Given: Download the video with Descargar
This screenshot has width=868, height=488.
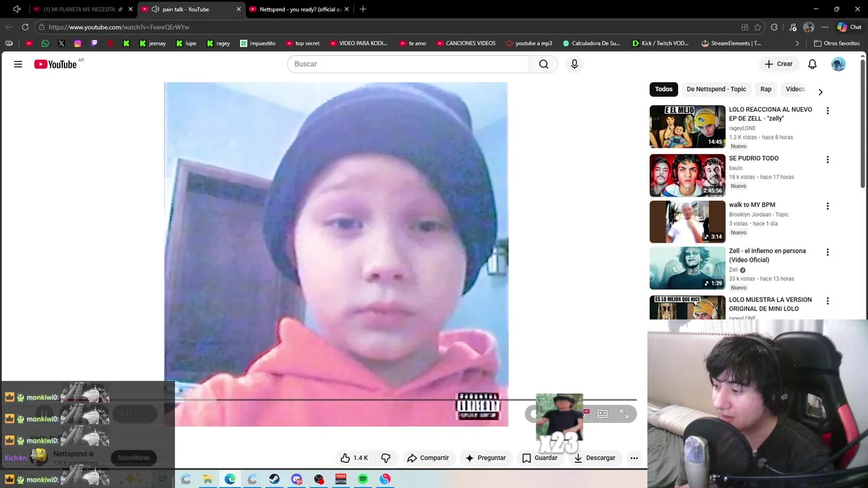Looking at the screenshot, I should point(595,458).
